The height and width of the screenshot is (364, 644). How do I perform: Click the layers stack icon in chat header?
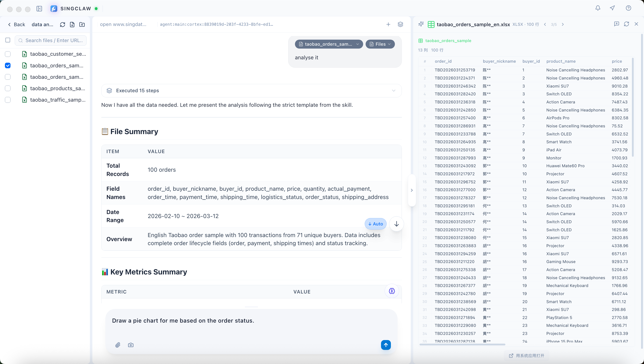[x=400, y=24]
